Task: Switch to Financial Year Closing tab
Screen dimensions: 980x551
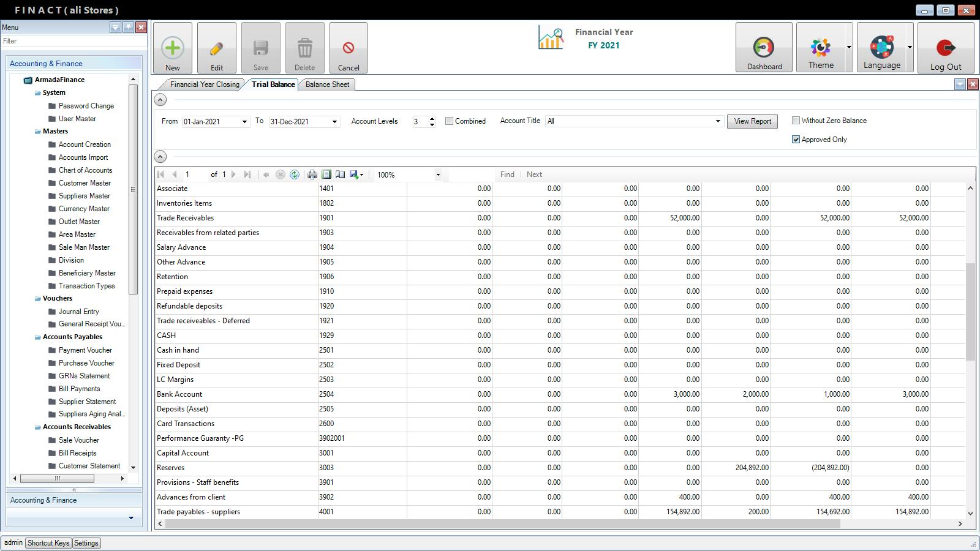Action: pyautogui.click(x=204, y=84)
